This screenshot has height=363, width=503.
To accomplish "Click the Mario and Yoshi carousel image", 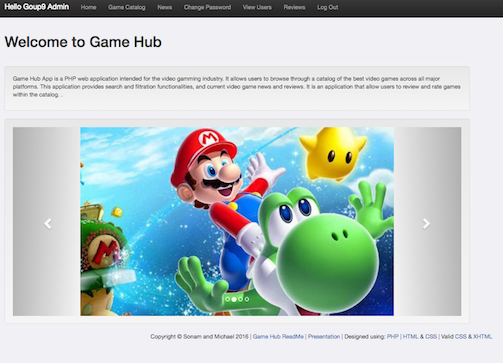I will point(237,221).
